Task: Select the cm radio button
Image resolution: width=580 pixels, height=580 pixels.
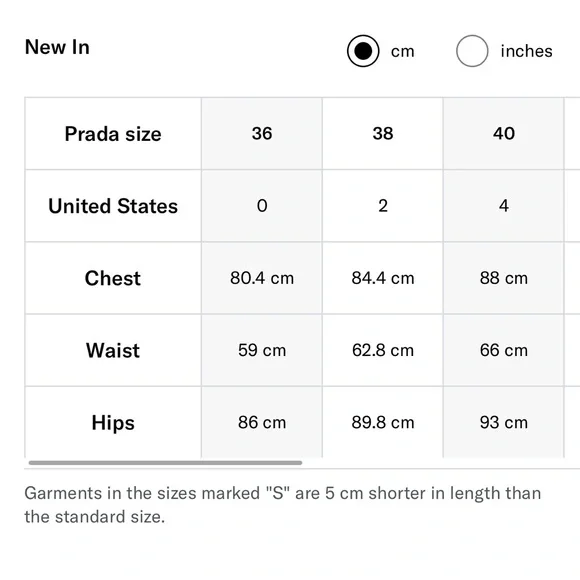Action: tap(363, 51)
